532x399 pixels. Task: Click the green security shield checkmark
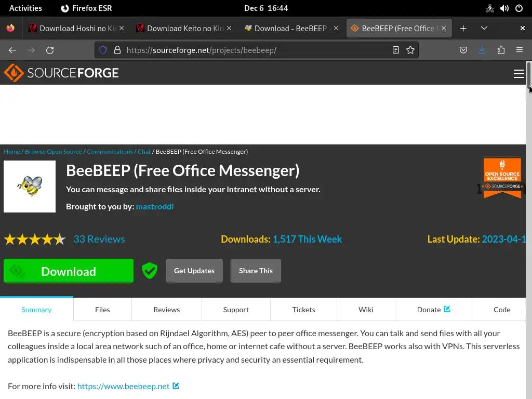coord(150,271)
